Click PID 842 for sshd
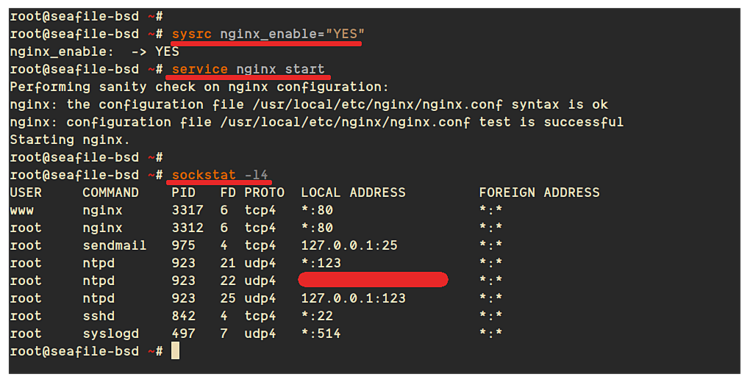The height and width of the screenshot is (382, 750). point(184,316)
